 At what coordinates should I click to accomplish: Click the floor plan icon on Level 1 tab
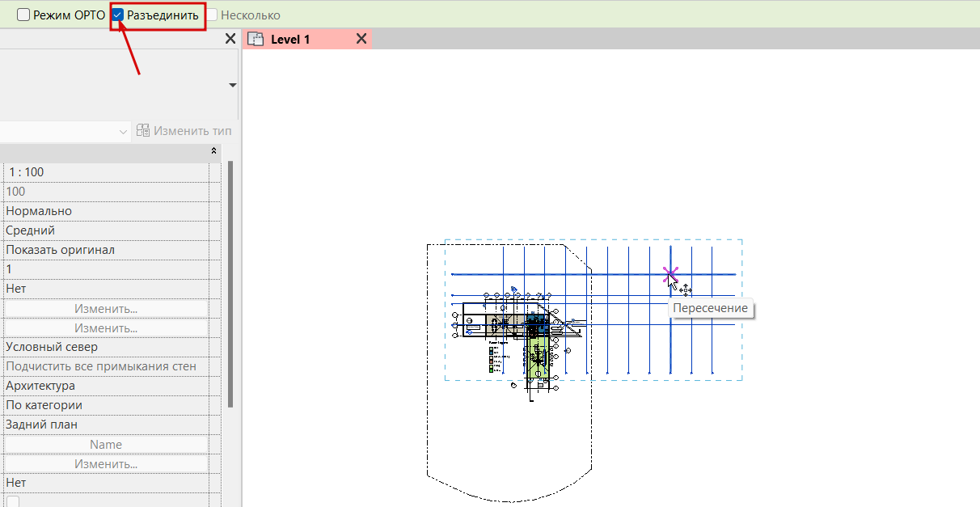coord(256,39)
